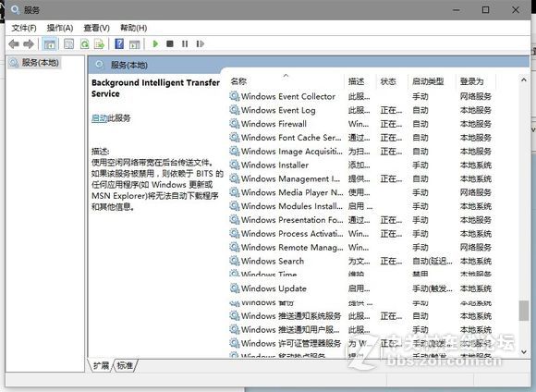The height and width of the screenshot is (392, 536).
Task: Open the 查看(V) menu
Action: point(96,28)
